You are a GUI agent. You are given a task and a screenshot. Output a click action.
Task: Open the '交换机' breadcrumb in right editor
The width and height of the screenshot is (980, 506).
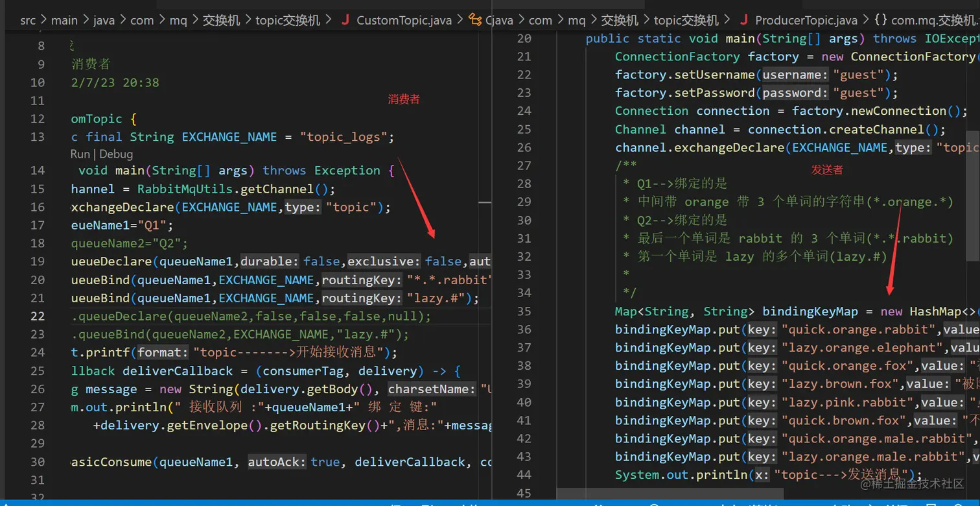click(x=620, y=20)
